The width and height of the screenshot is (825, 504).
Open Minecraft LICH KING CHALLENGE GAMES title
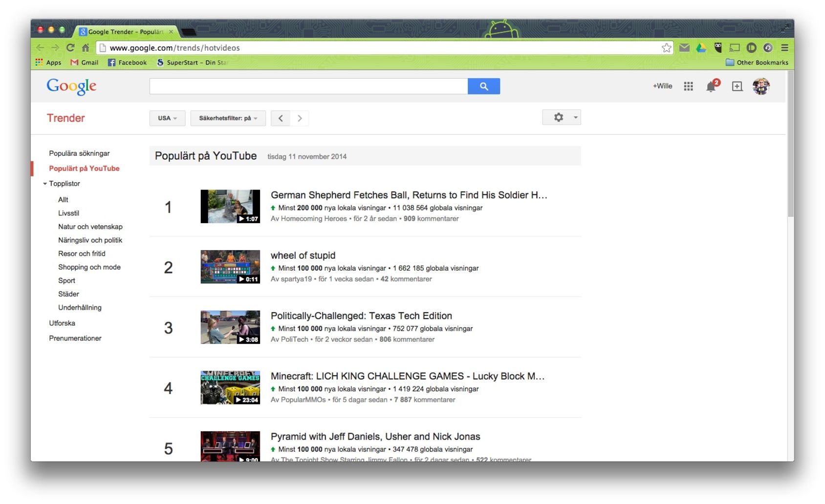tap(408, 376)
